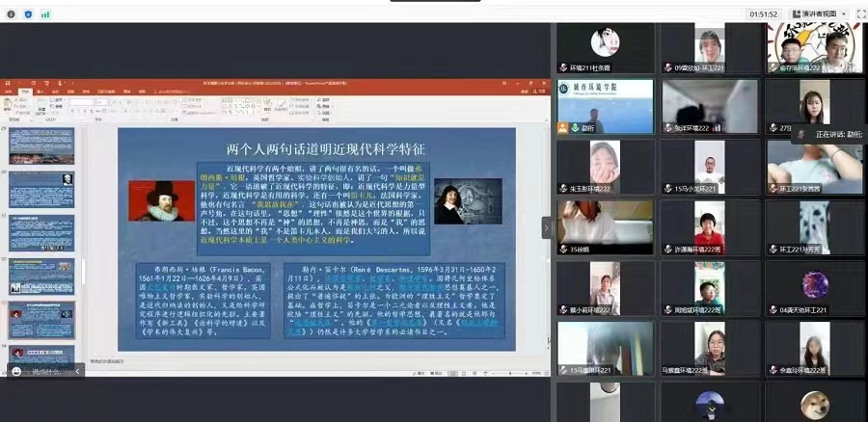Click the blue security shield icon
Image resolution: width=868 pixels, height=422 pixels.
click(27, 13)
